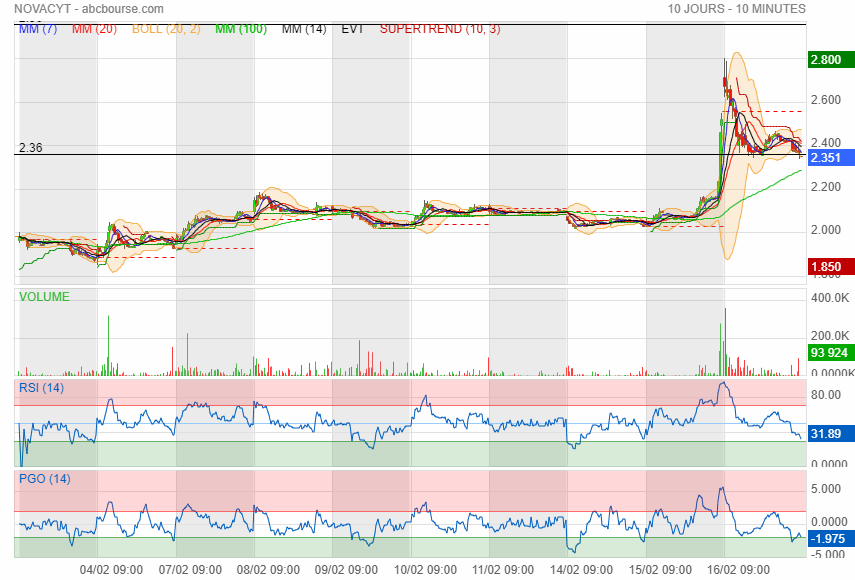Click the 14/02 09:00 date label
Image resolution: width=855 pixels, height=580 pixels.
[x=581, y=570]
